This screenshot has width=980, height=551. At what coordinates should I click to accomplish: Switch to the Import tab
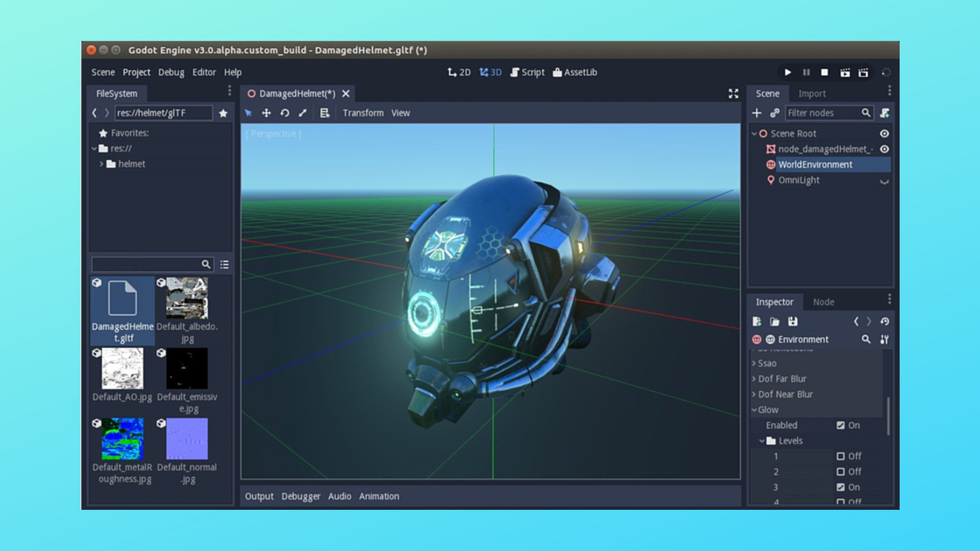tap(812, 94)
